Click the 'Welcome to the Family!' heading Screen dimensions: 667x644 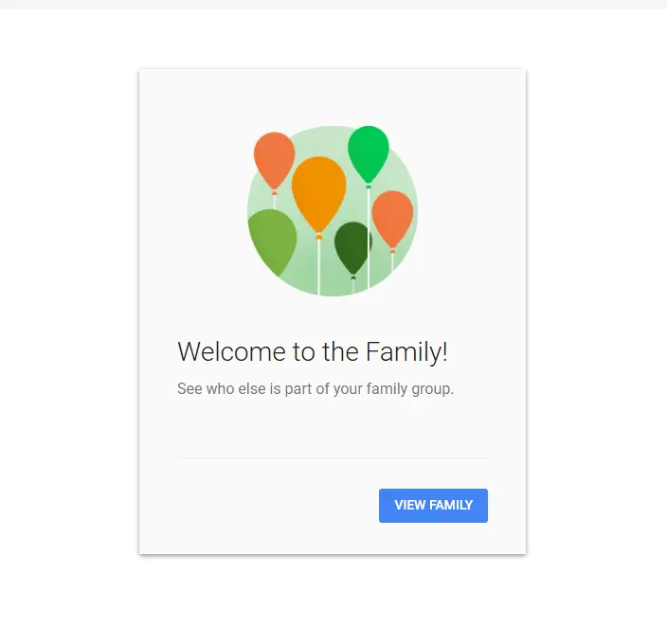313,352
